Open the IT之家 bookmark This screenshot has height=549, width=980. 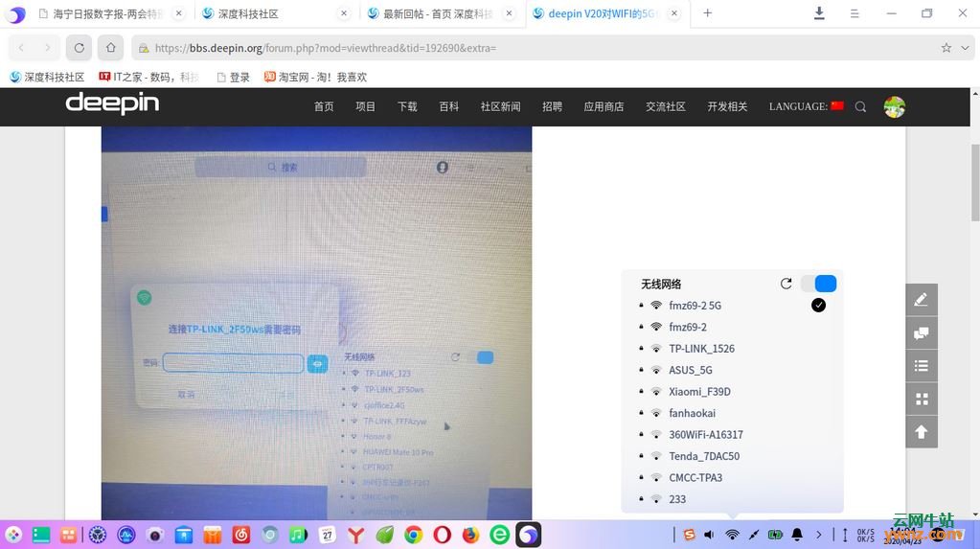click(x=149, y=77)
